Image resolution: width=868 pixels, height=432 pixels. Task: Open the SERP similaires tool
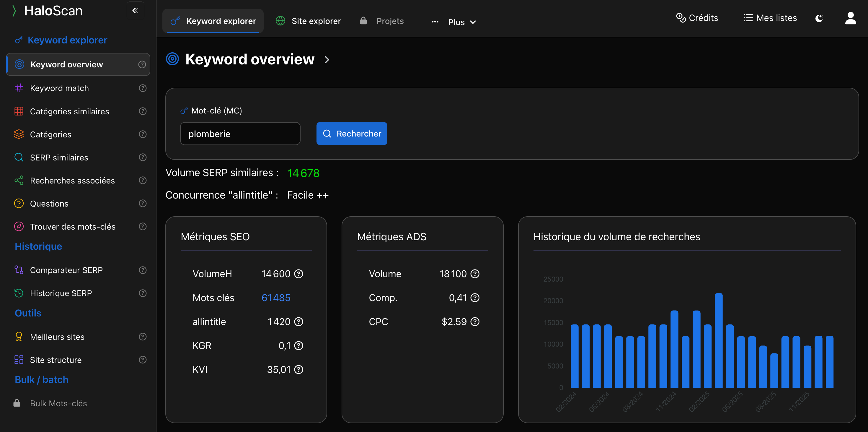click(58, 157)
